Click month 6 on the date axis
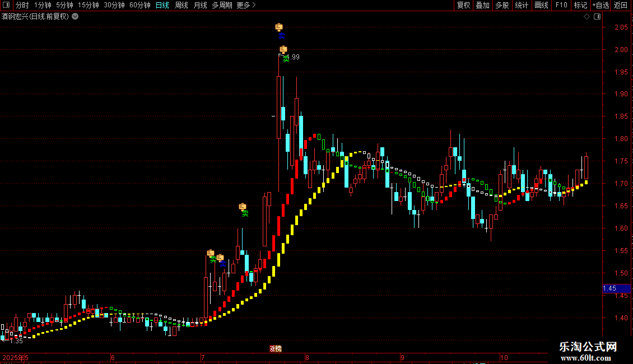Screen dimensions: 633x364 pos(113,358)
